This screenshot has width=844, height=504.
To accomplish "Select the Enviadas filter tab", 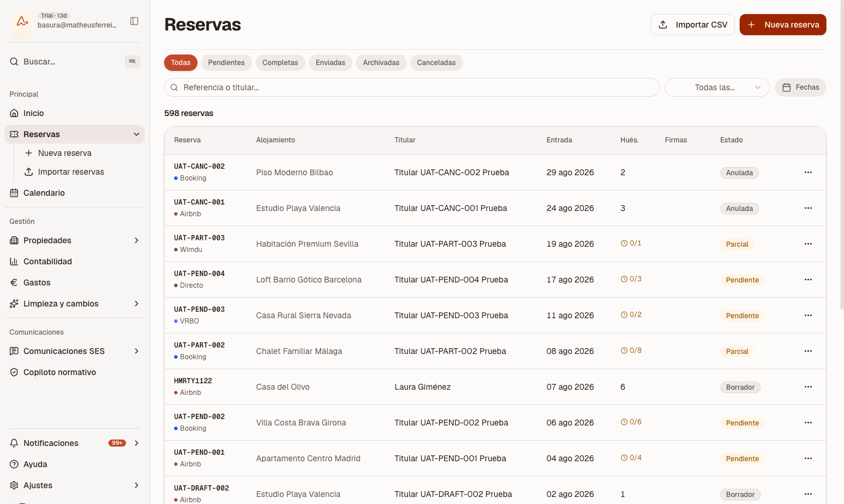I will click(x=331, y=63).
